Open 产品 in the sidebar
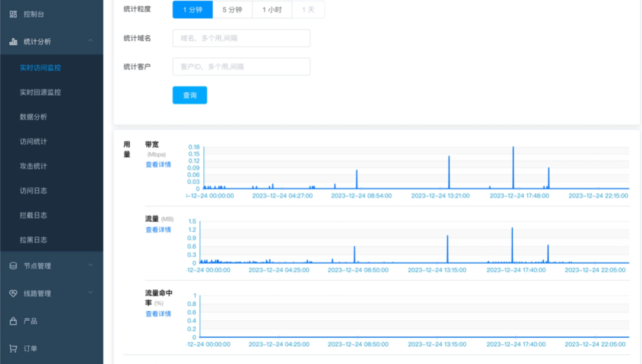The height and width of the screenshot is (364, 642). (51, 321)
